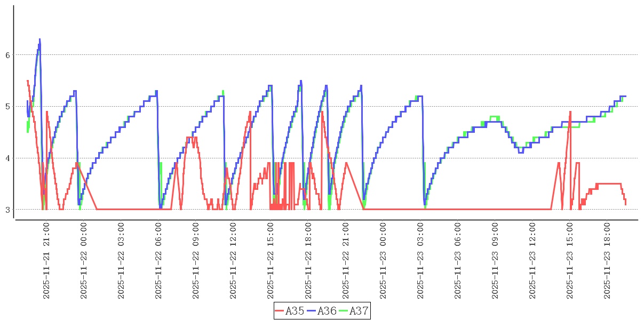Click the red A35 legend line swatch
This screenshot has height=320, width=644.
[x=280, y=311]
